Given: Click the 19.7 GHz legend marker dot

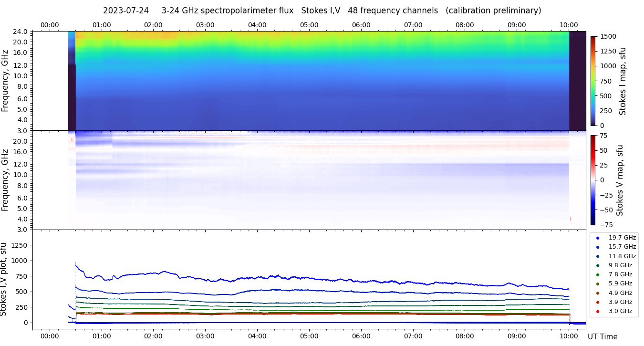Looking at the screenshot, I should (598, 238).
